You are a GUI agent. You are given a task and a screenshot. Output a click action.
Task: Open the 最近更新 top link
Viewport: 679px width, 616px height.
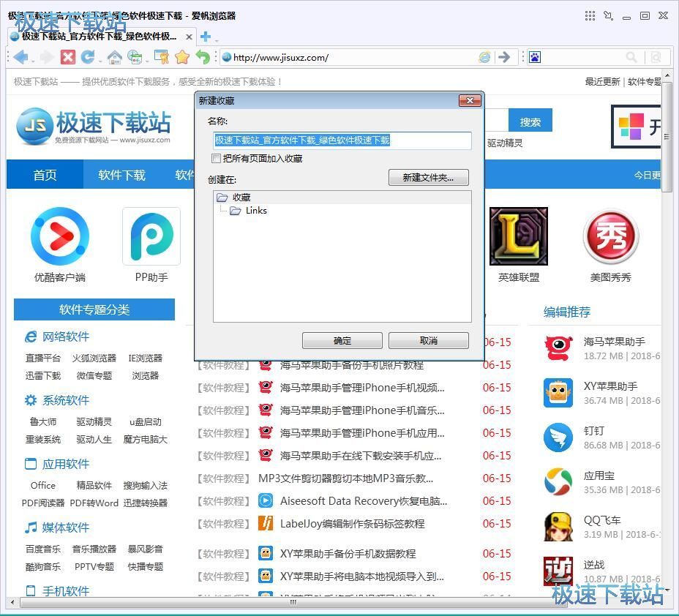602,82
